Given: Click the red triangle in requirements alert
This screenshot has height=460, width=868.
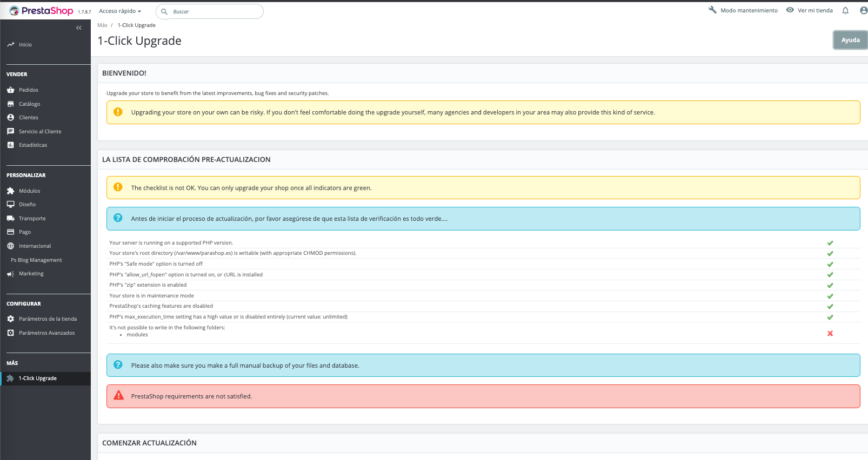Looking at the screenshot, I should [x=118, y=396].
